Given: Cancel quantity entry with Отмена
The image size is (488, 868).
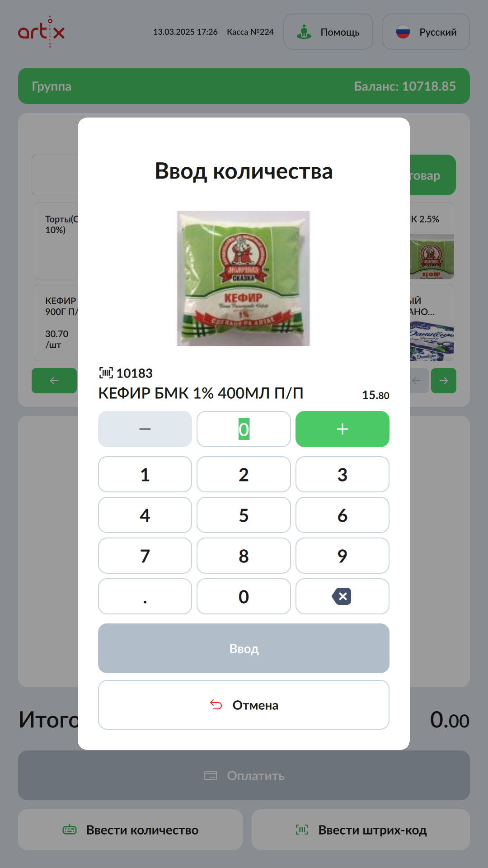Looking at the screenshot, I should click(244, 705).
